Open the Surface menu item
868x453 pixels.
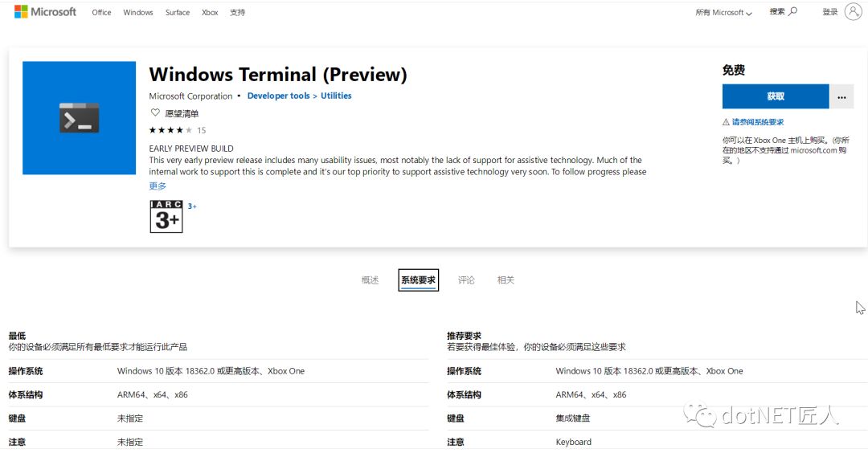click(177, 12)
